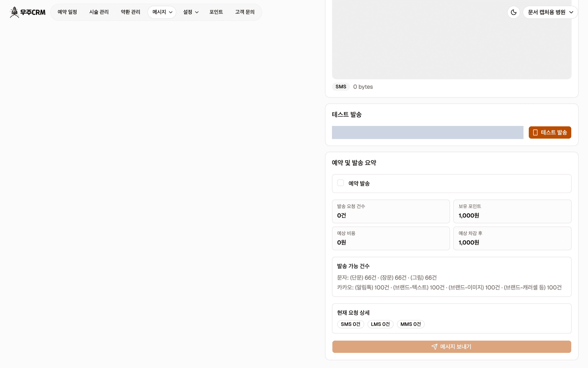588x368 pixels.
Task: Focus the test phone number input field
Action: click(x=427, y=132)
